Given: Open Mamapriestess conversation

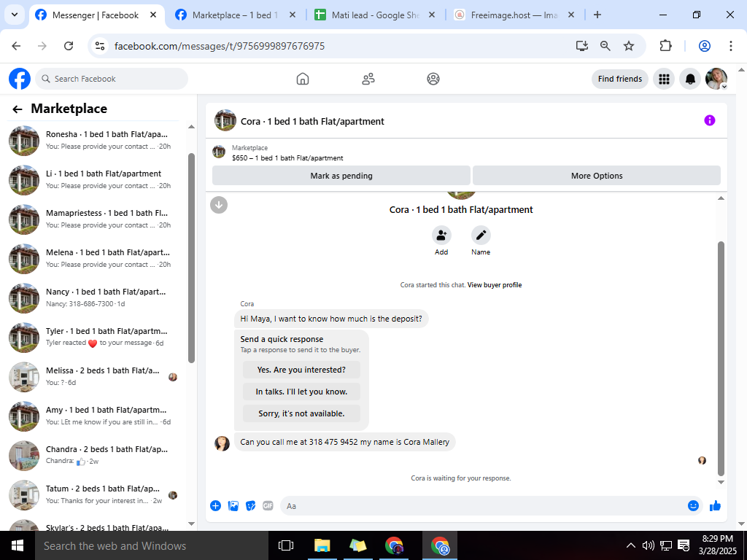Looking at the screenshot, I should tap(96, 219).
